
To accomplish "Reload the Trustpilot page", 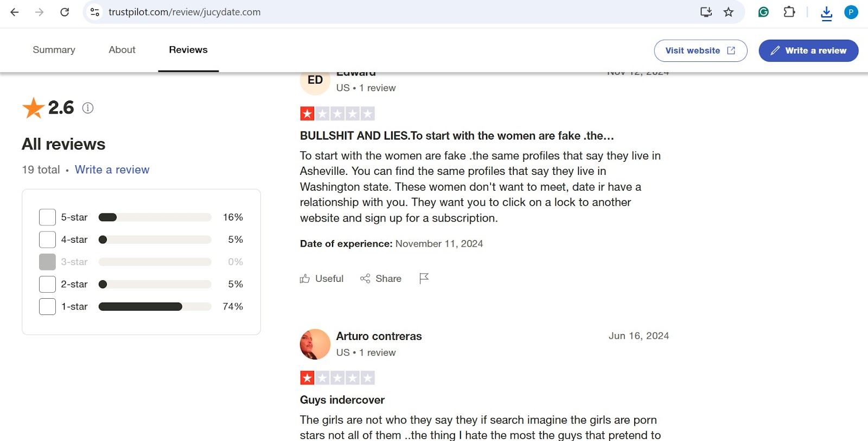I will tap(65, 12).
